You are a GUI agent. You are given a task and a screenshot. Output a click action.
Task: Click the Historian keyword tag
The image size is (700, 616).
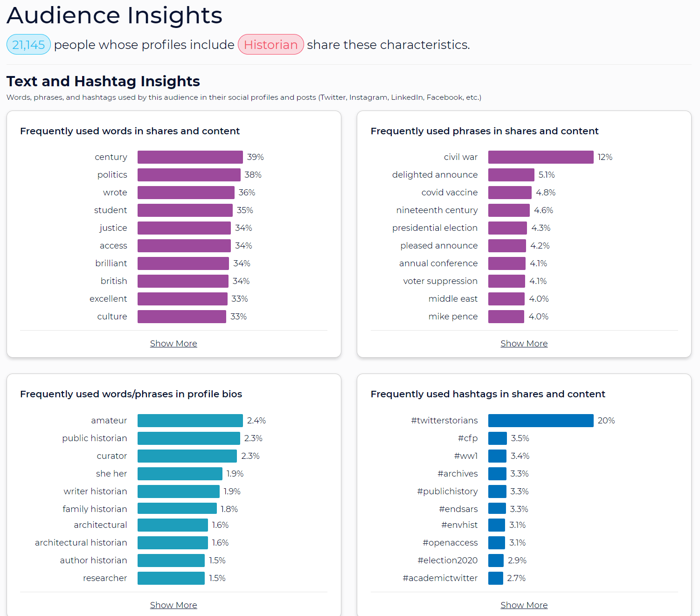pos(271,44)
